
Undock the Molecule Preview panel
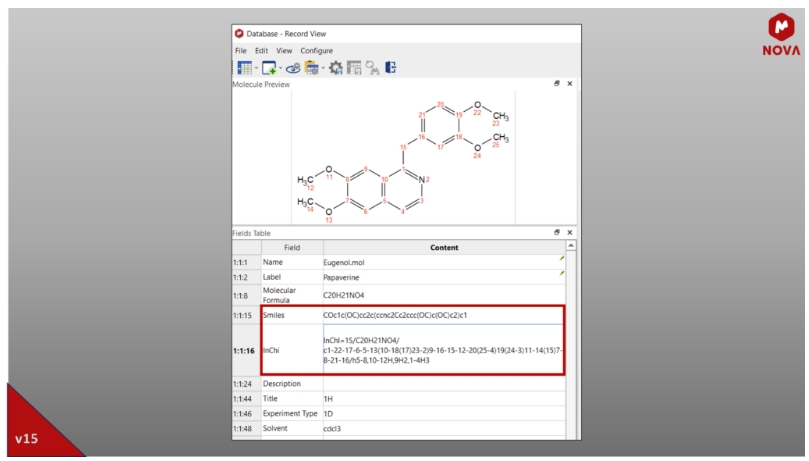[557, 84]
